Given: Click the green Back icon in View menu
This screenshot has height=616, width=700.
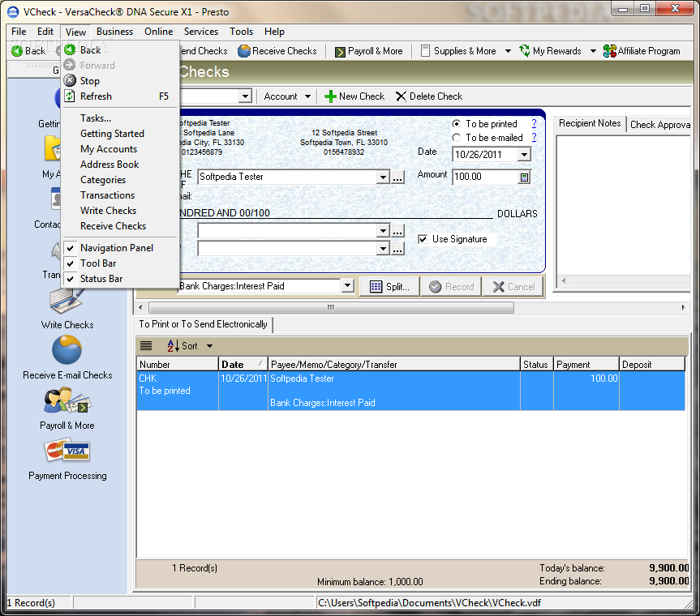Looking at the screenshot, I should [70, 49].
